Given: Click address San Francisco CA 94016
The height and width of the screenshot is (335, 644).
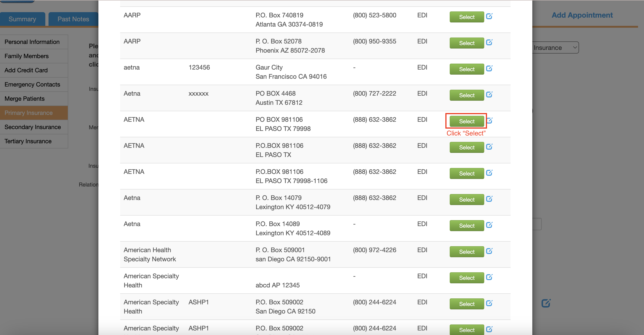Looking at the screenshot, I should pos(291,76).
